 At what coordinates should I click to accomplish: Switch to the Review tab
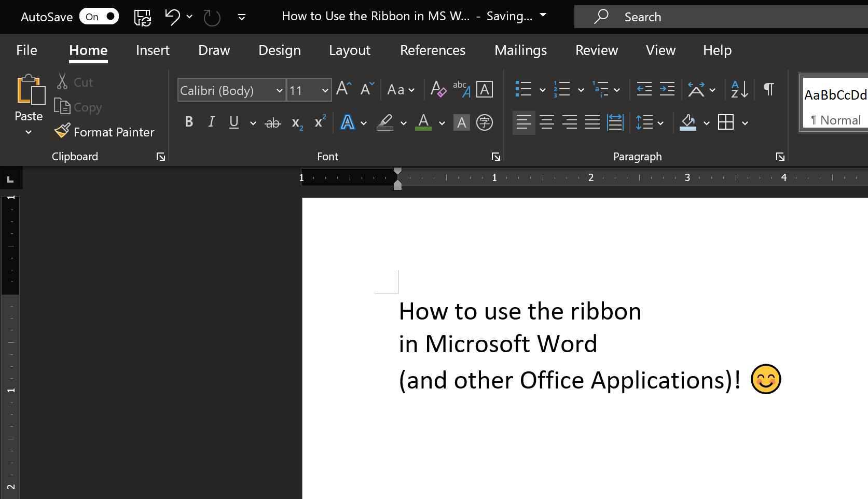597,50
